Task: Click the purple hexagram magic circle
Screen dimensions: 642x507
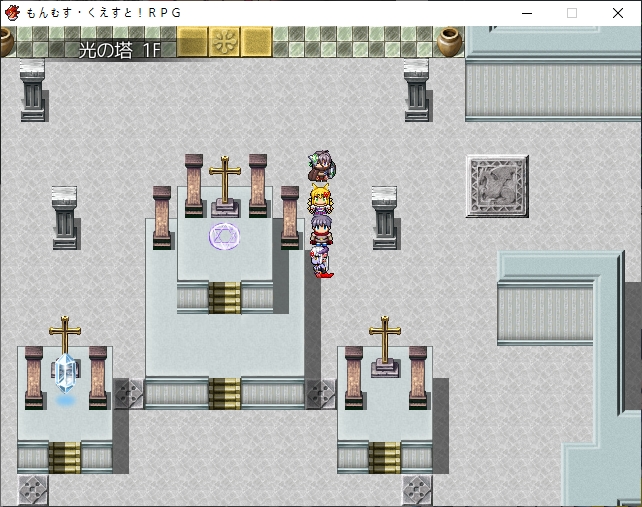Action: [x=224, y=236]
